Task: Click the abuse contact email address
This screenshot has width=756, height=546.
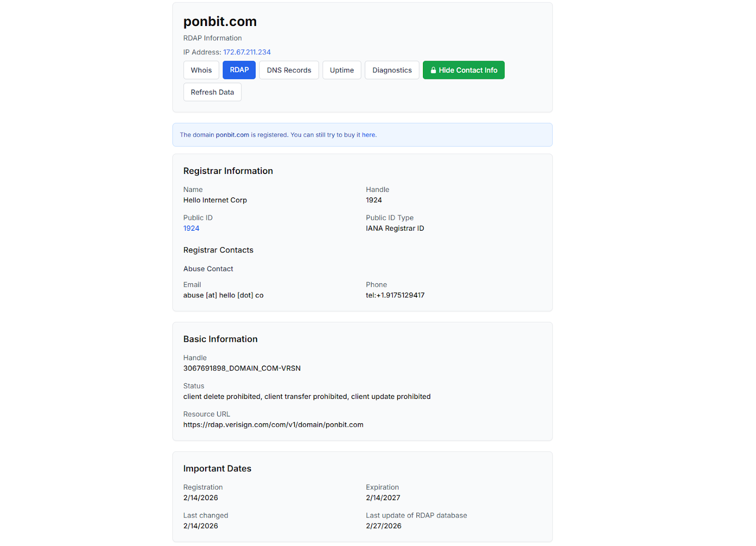Action: (x=223, y=295)
